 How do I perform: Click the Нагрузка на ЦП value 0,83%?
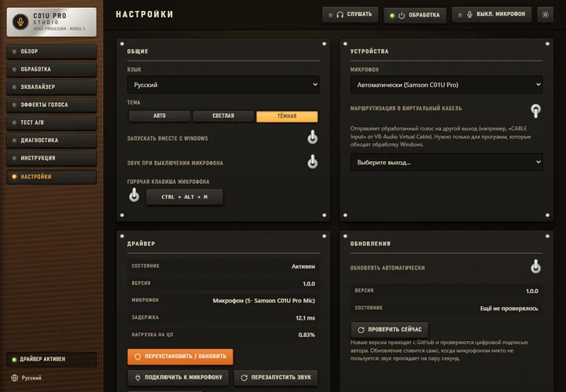(x=307, y=335)
